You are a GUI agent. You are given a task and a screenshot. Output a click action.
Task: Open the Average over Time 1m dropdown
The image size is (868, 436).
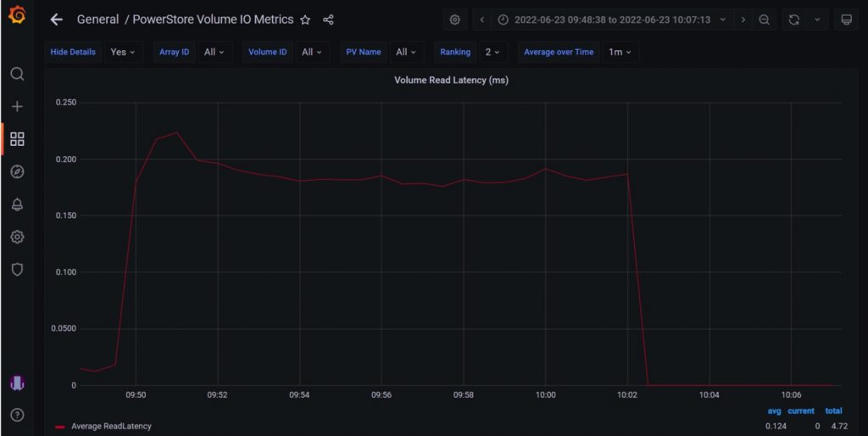pos(620,52)
